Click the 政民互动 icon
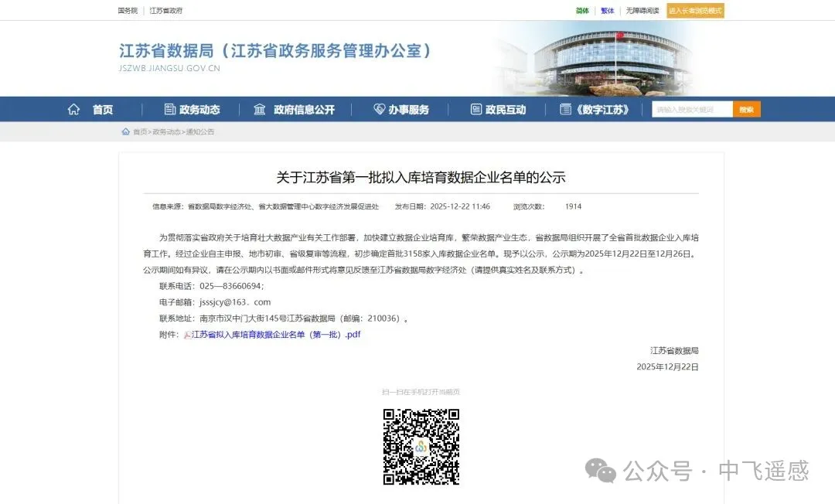835x504 pixels. (x=476, y=110)
